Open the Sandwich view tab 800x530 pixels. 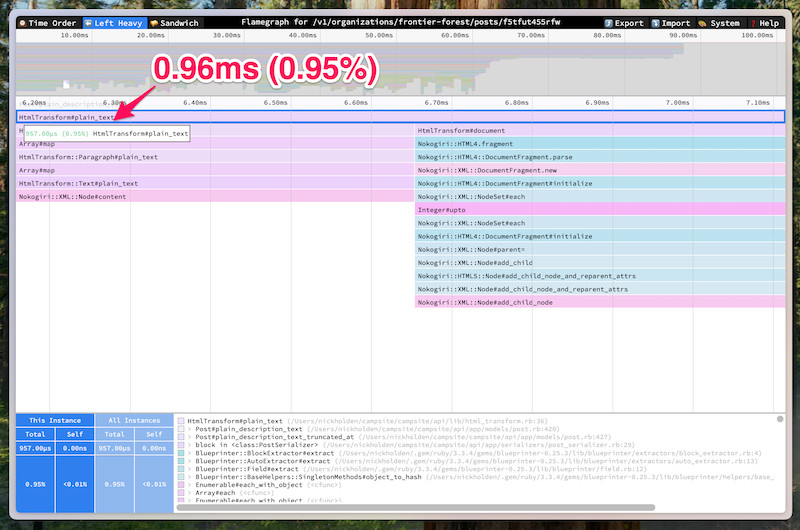(x=174, y=23)
